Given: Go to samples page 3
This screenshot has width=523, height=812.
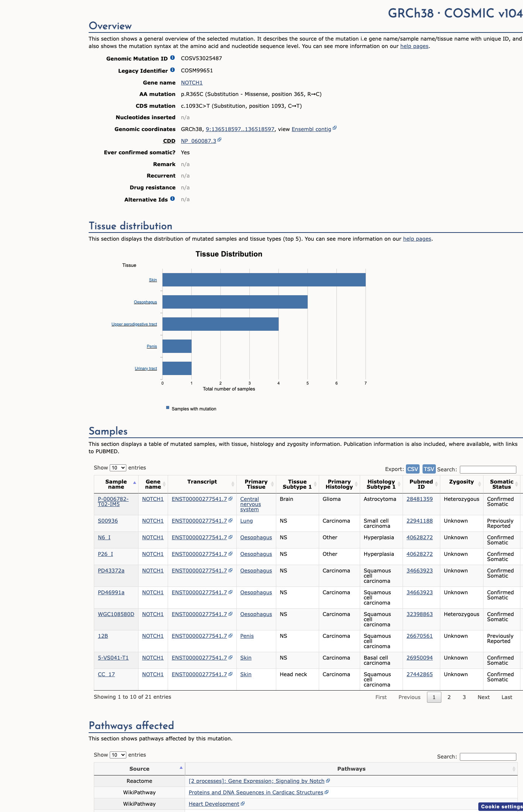Looking at the screenshot, I should [464, 697].
